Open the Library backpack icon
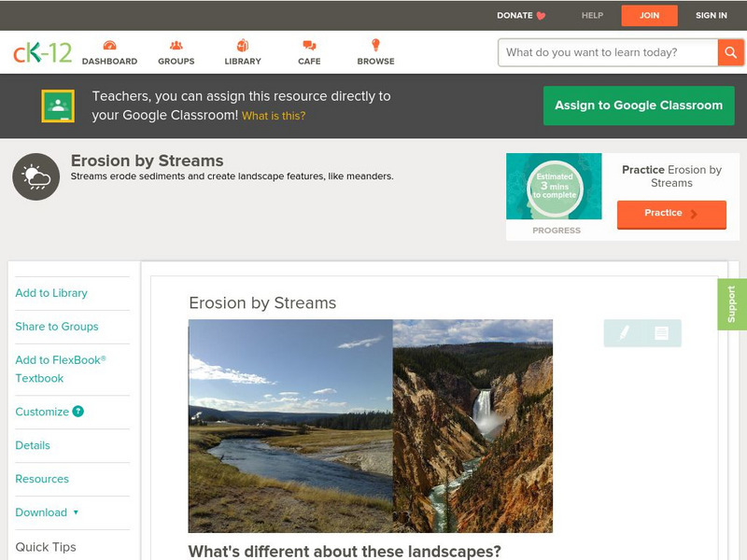The image size is (747, 560). click(242, 44)
